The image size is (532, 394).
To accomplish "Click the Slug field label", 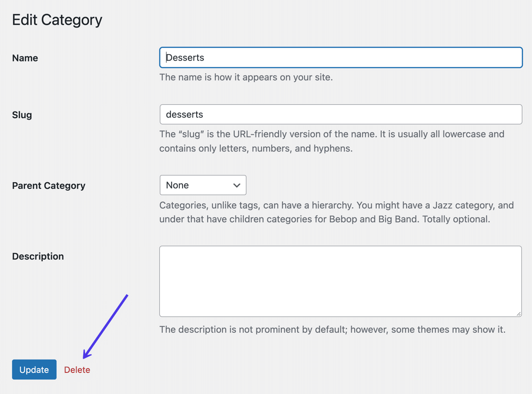I will [22, 115].
